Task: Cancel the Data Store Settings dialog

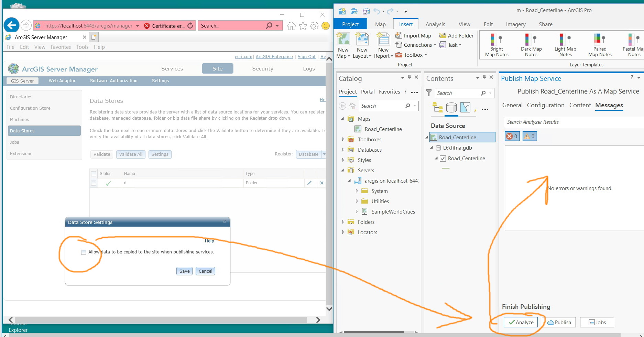Action: pos(205,271)
